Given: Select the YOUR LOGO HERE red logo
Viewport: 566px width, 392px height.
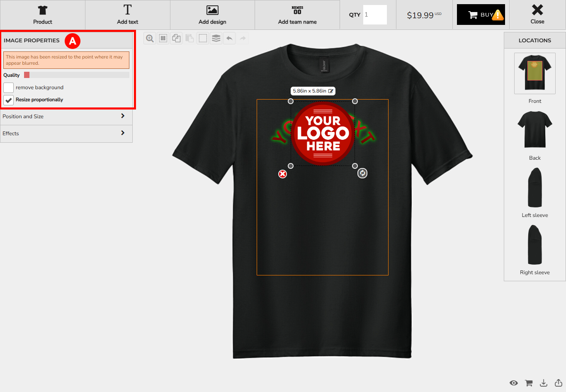Looking at the screenshot, I should [323, 134].
